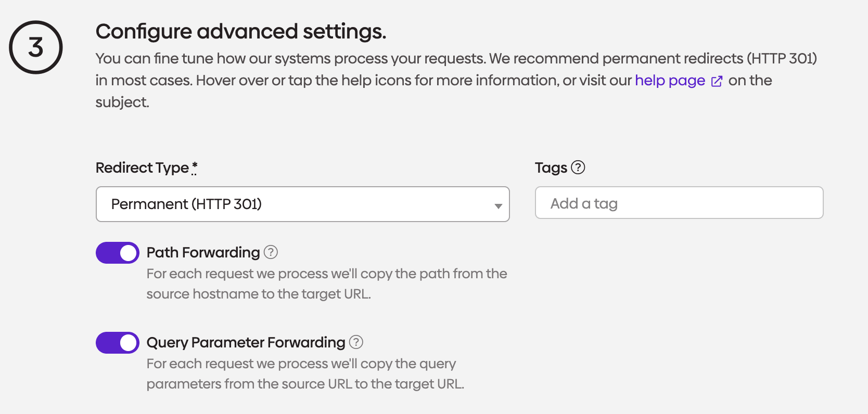Focus the Add a tag input field
Image resolution: width=868 pixels, height=414 pixels.
click(679, 203)
